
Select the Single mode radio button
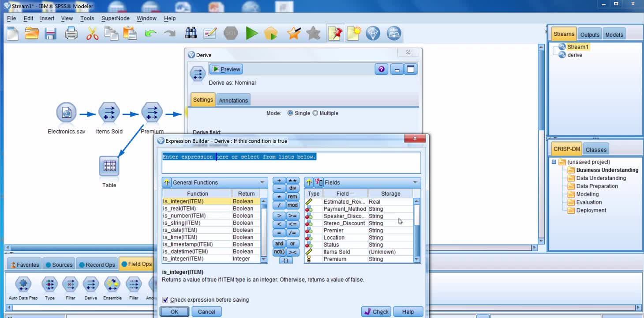[x=290, y=113]
